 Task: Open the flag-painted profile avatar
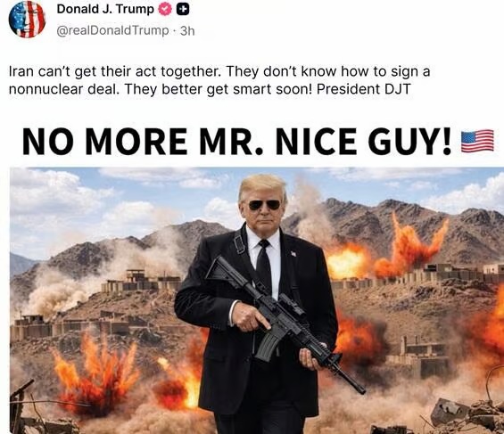[27, 20]
